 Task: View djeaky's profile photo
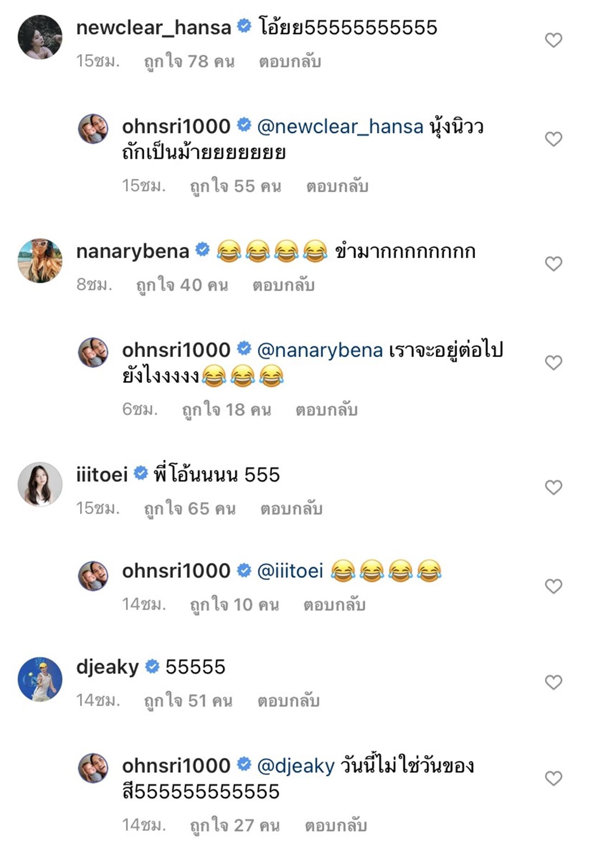click(40, 679)
